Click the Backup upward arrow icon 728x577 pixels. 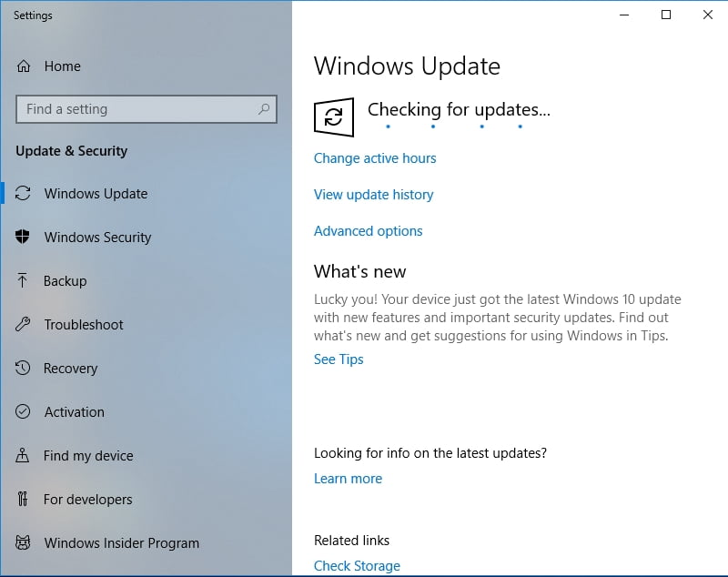[22, 280]
